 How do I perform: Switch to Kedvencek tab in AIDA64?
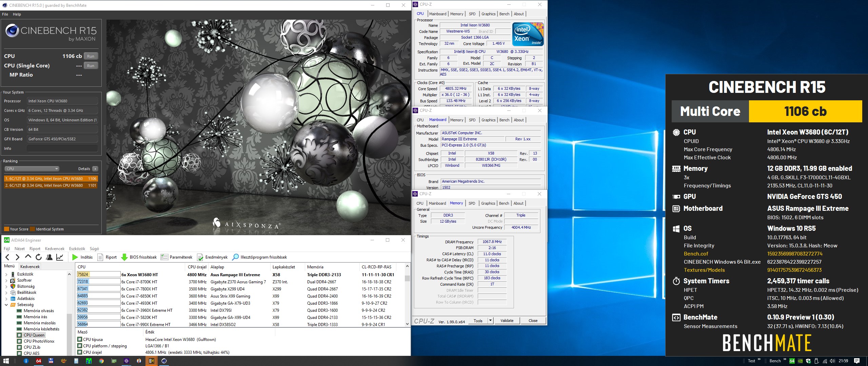(x=30, y=266)
